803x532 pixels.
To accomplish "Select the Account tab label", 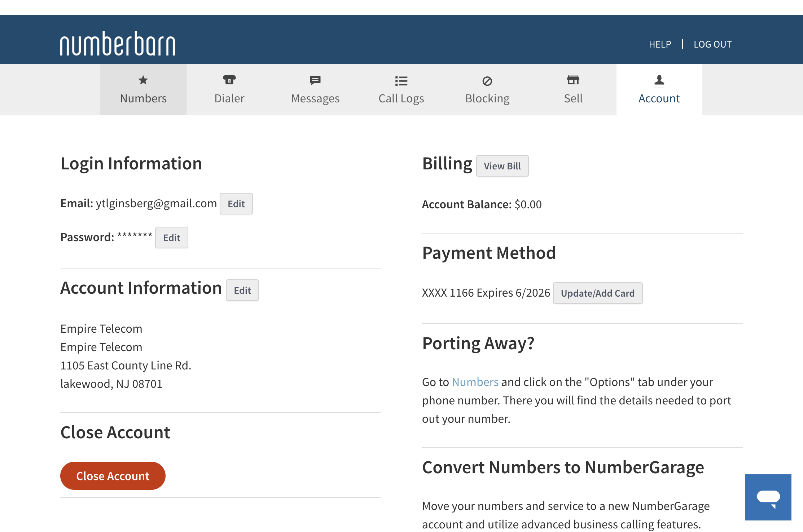I will [x=659, y=98].
